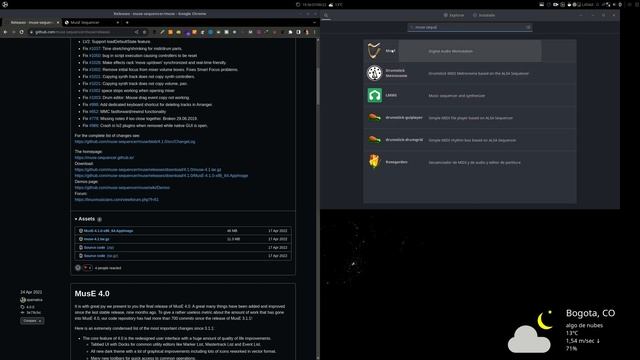Open the drumstick-drumgrid app icon
This screenshot has width=640, height=360.
[374, 140]
